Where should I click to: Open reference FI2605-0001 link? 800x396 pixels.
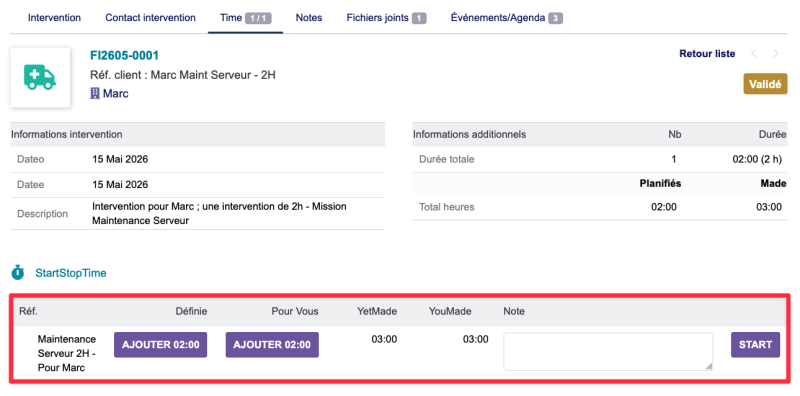124,56
